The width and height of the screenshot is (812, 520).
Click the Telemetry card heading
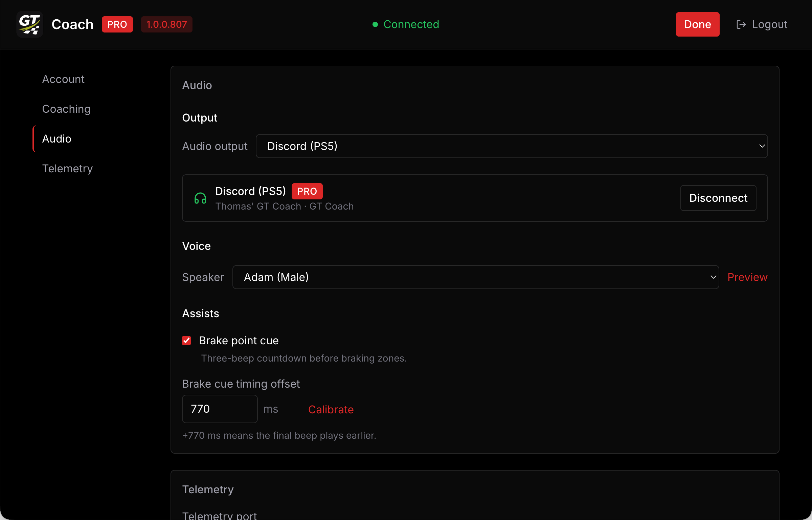pyautogui.click(x=208, y=489)
